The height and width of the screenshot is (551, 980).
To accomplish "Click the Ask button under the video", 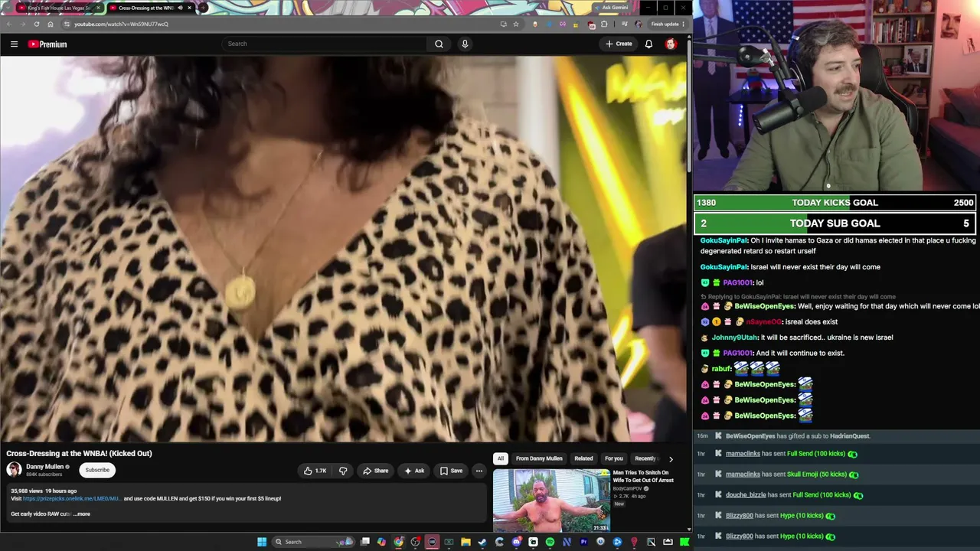I will (x=414, y=471).
